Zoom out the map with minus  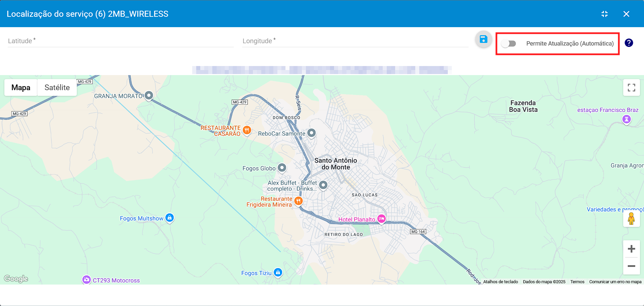coord(632,266)
